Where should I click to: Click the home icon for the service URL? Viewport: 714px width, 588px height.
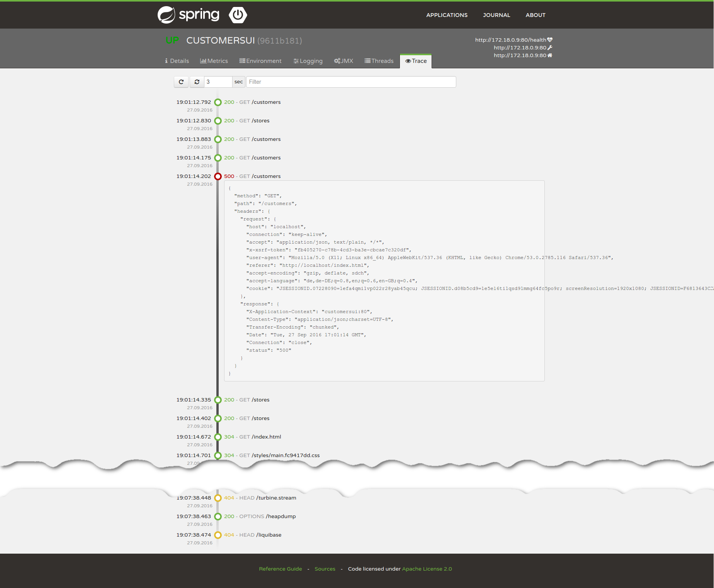coord(550,55)
